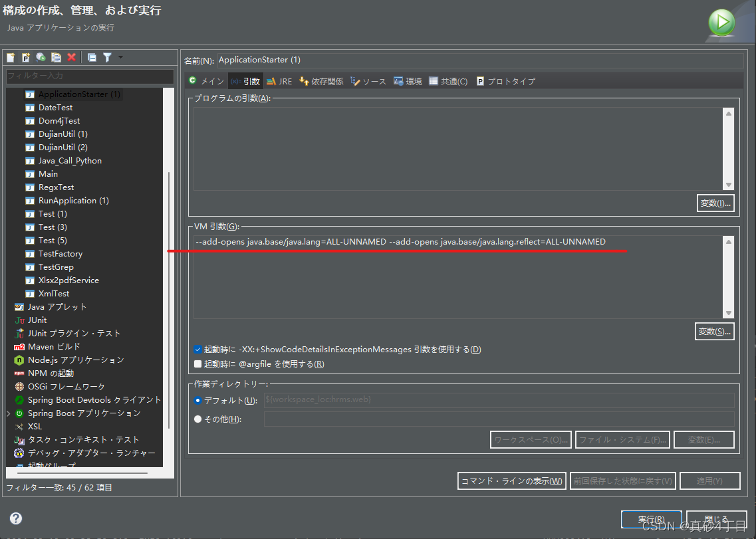Run the application via green play button
Image resolution: width=756 pixels, height=539 pixels.
point(723,22)
